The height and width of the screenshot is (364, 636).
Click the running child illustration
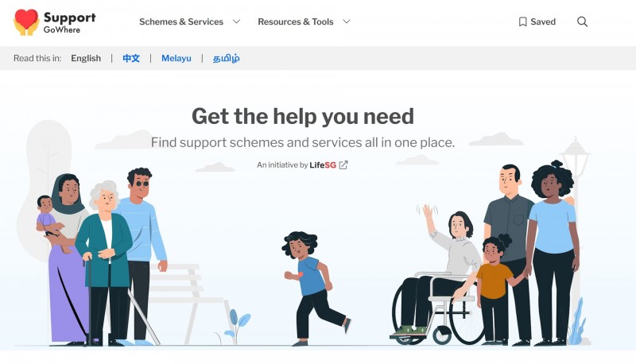click(314, 288)
